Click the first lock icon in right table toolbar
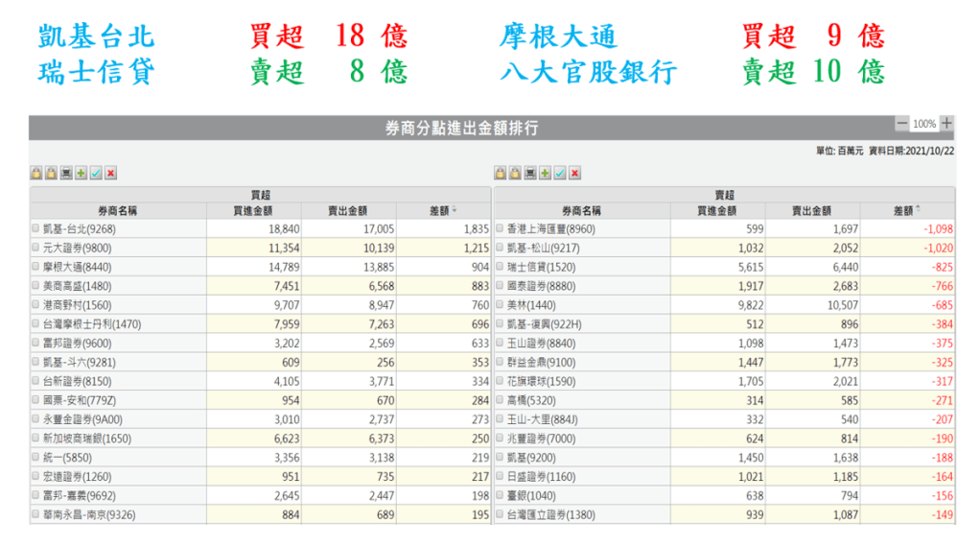This screenshot has width=980, height=547. [500, 174]
